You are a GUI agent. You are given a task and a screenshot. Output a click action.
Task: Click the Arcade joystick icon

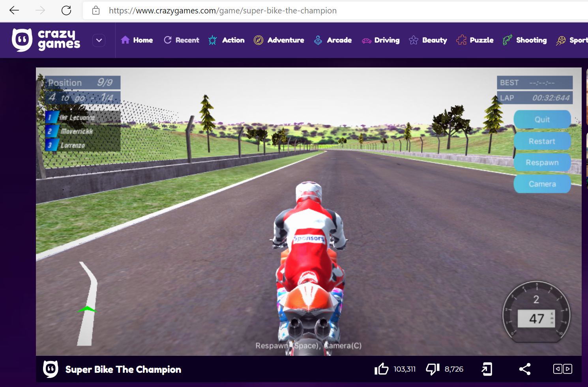click(318, 40)
